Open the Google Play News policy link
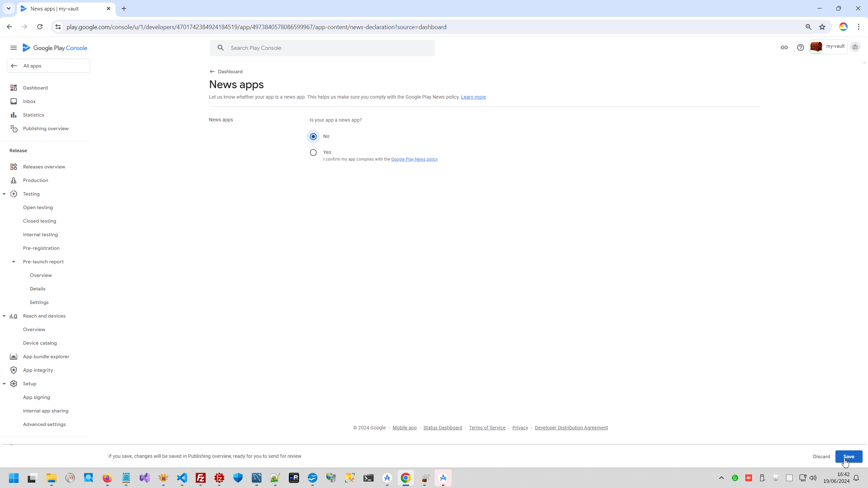Viewport: 868px width, 488px height. pyautogui.click(x=414, y=159)
